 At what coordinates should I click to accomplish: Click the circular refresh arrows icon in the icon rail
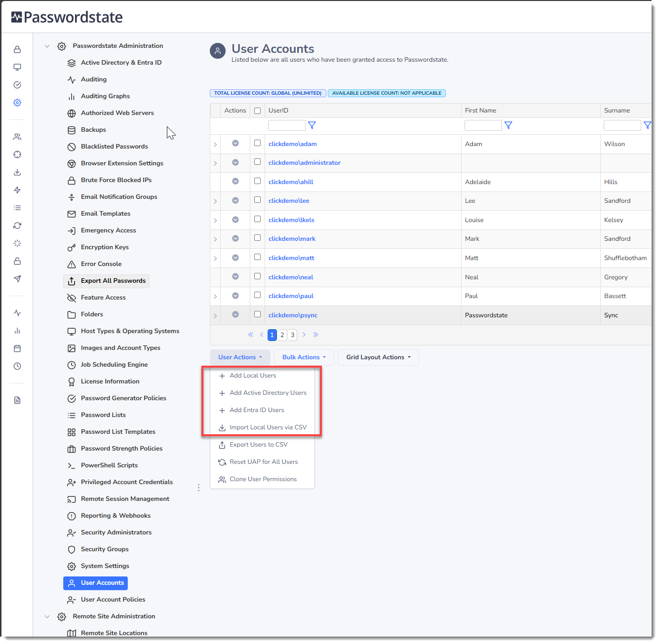[17, 226]
